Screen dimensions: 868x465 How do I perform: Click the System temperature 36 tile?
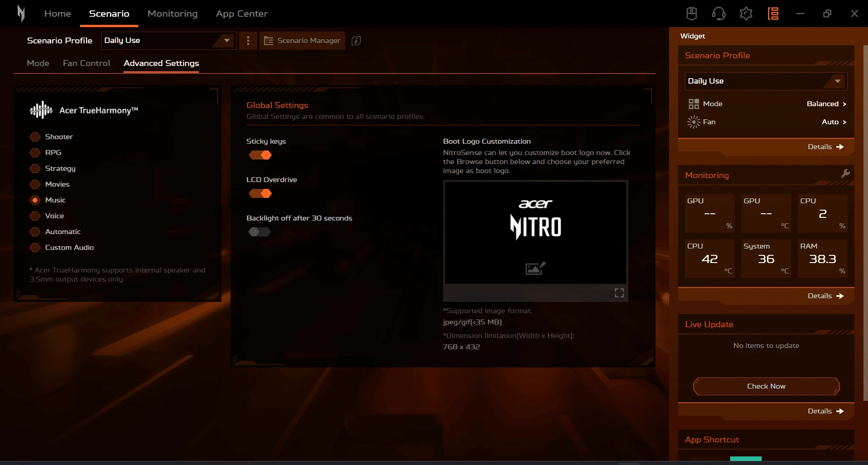point(766,259)
